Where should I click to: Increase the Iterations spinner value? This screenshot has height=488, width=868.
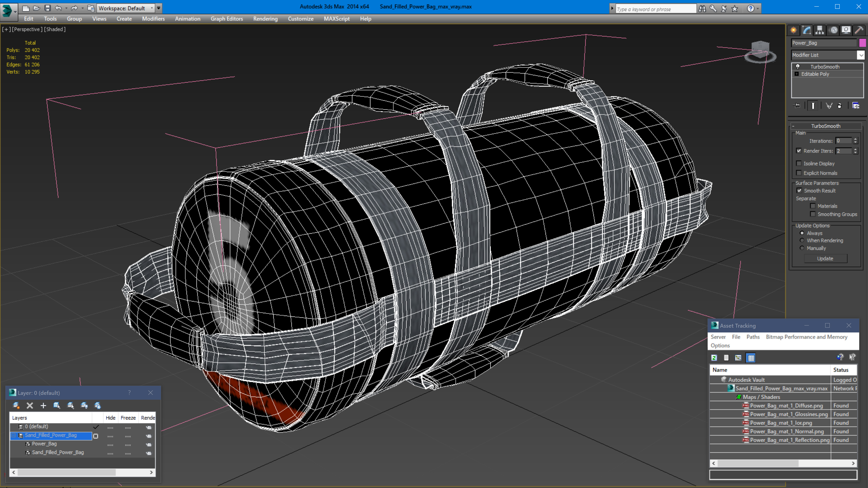click(855, 139)
